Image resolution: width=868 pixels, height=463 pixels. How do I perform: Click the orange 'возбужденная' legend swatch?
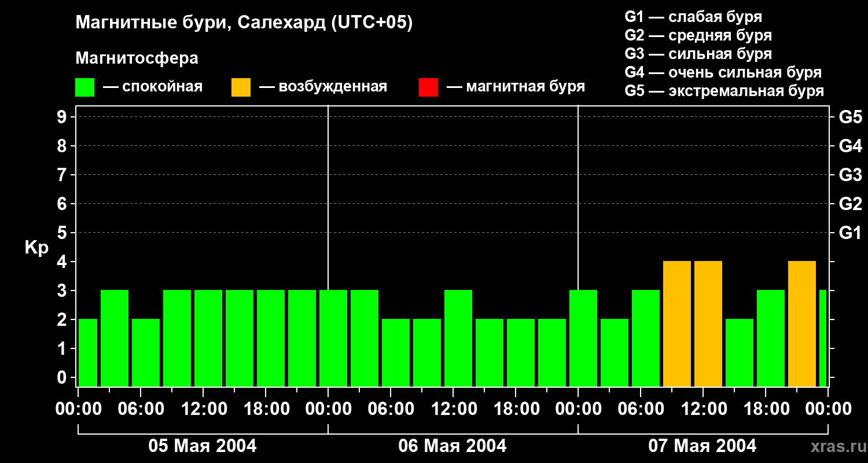tap(241, 87)
